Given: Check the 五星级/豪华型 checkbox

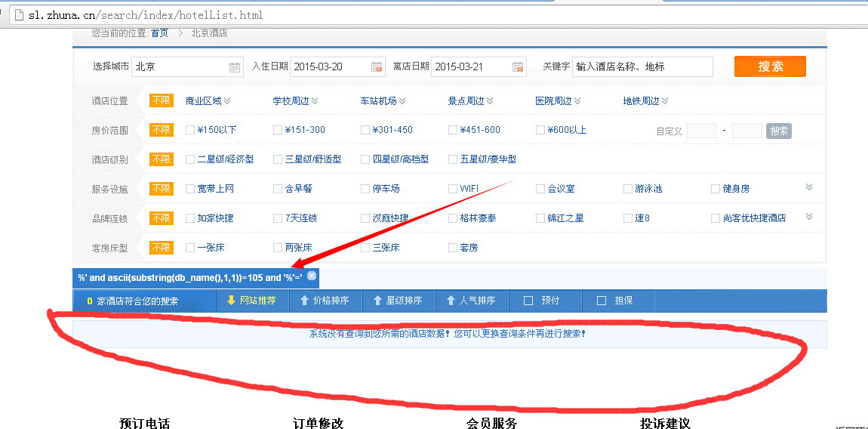Looking at the screenshot, I should click(453, 159).
